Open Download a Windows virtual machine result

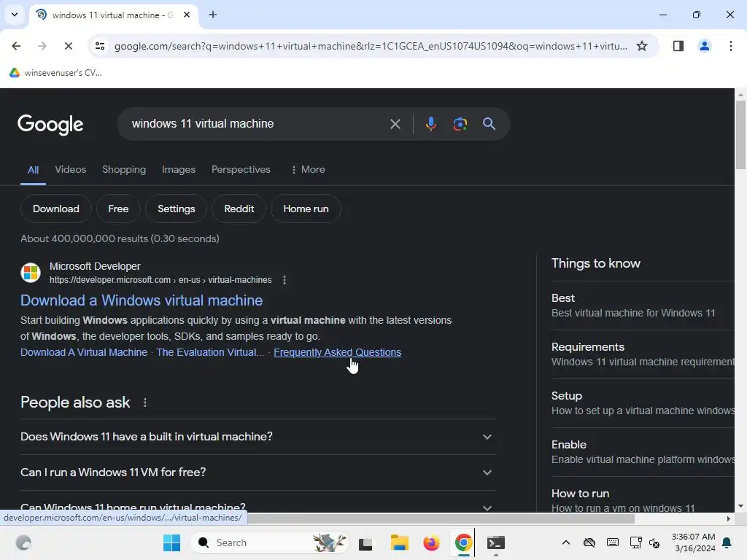point(142,300)
